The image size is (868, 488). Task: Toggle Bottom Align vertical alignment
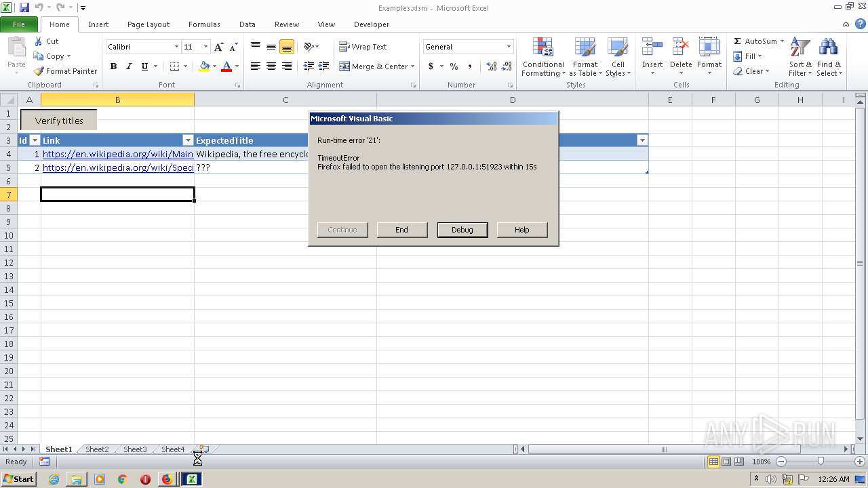tap(287, 47)
